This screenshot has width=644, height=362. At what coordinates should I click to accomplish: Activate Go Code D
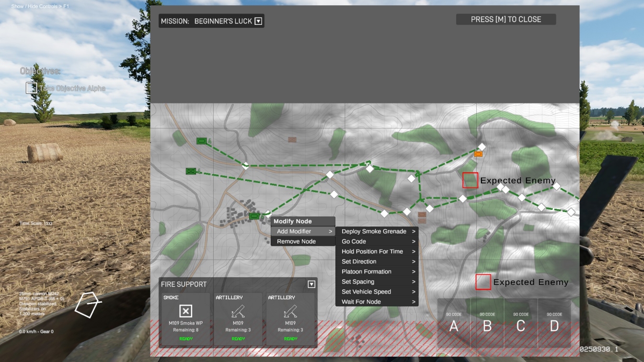coord(554,323)
